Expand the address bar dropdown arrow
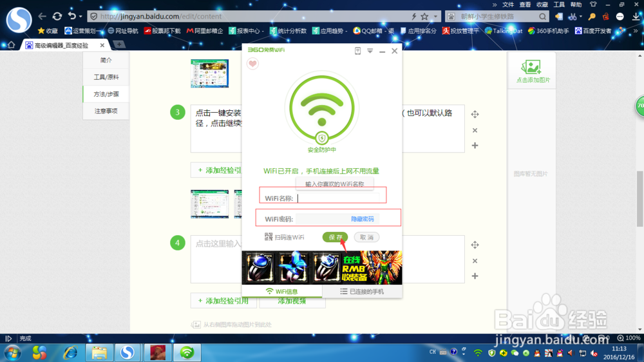Image resolution: width=644 pixels, height=362 pixels. coord(435,17)
